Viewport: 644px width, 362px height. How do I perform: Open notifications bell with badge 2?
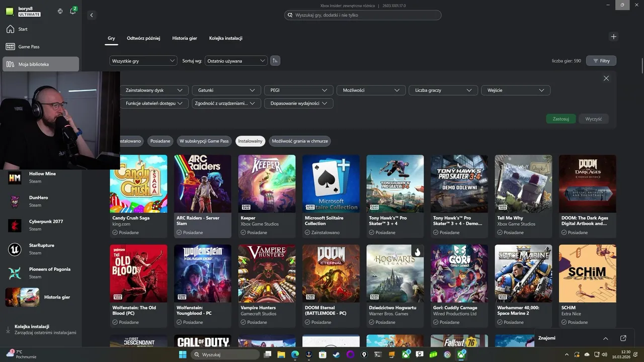72,11
